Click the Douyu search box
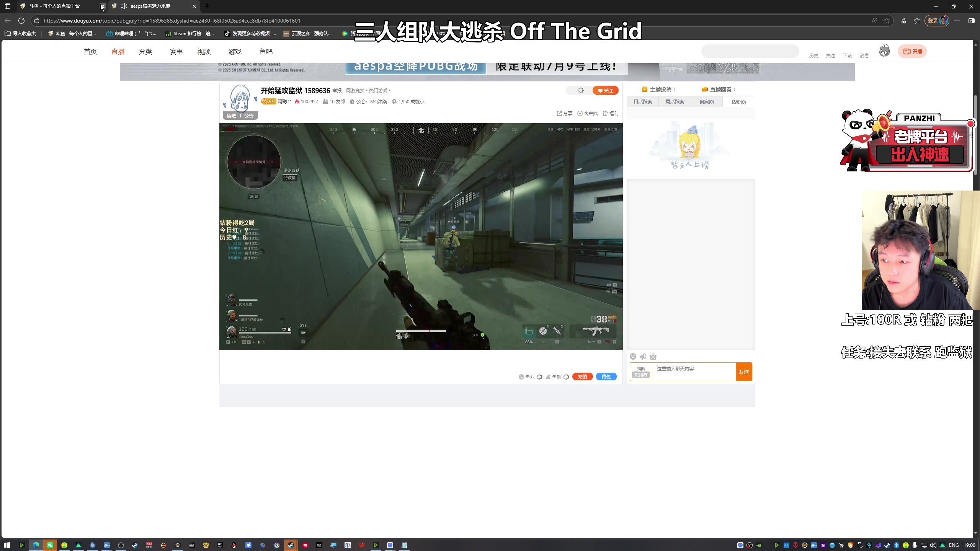The image size is (980, 551). click(x=750, y=51)
